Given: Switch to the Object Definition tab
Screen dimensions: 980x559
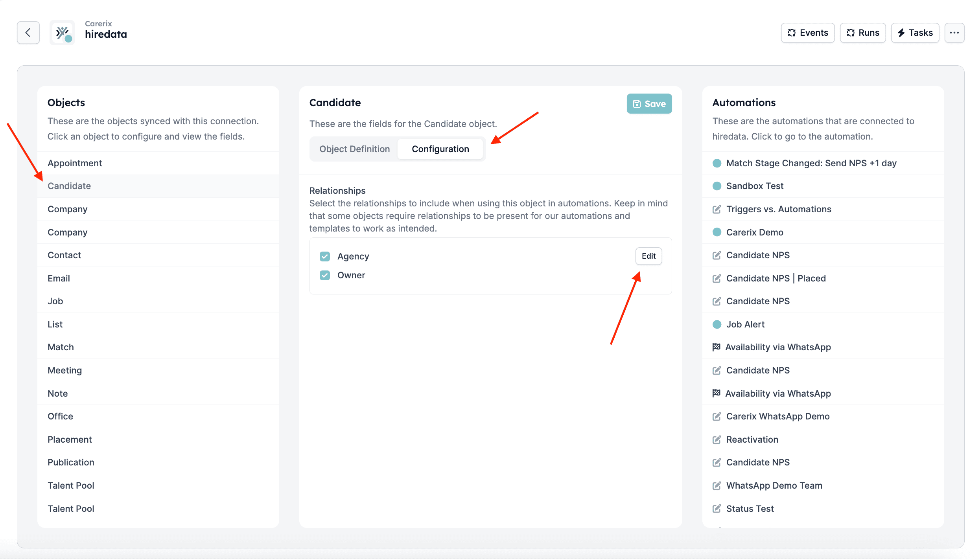Looking at the screenshot, I should click(354, 149).
